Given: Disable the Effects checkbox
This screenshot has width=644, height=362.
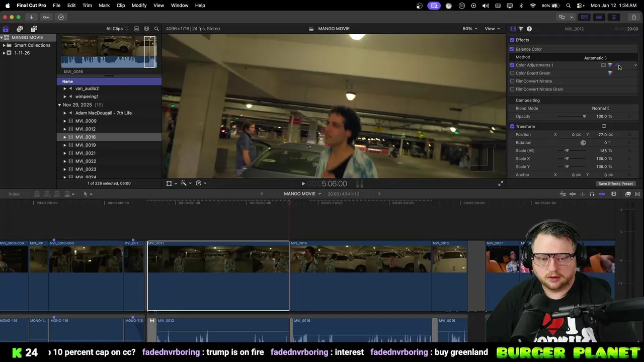Looking at the screenshot, I should [x=512, y=40].
